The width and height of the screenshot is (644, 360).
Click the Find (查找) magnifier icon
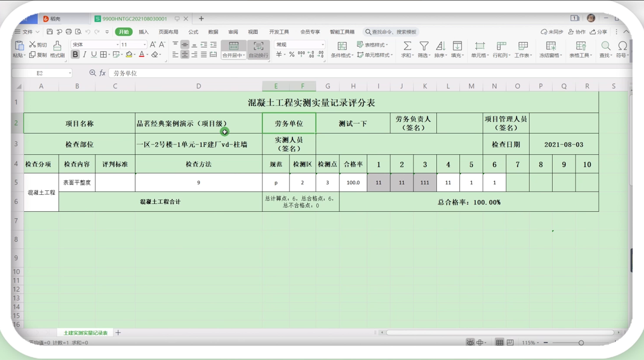point(606,46)
